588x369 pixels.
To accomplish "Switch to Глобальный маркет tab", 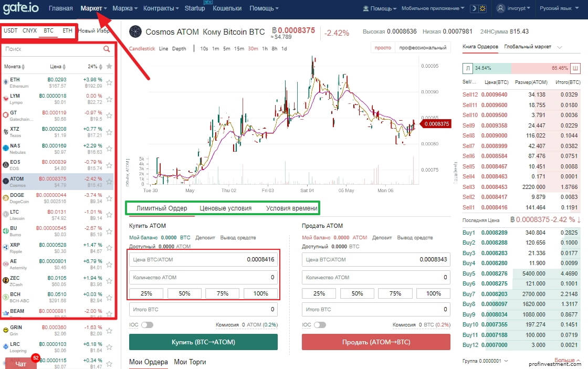I will 528,47.
